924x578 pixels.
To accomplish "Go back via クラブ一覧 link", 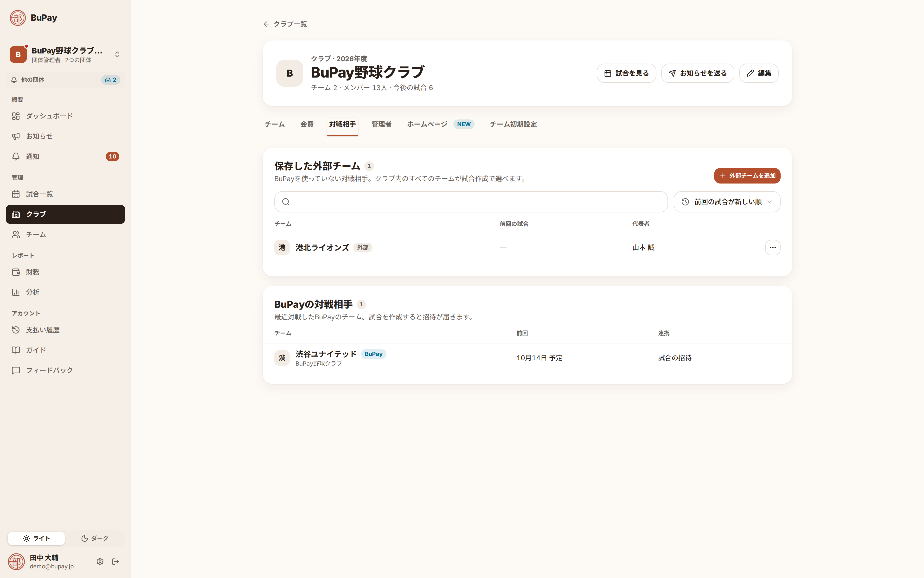I will tap(285, 24).
